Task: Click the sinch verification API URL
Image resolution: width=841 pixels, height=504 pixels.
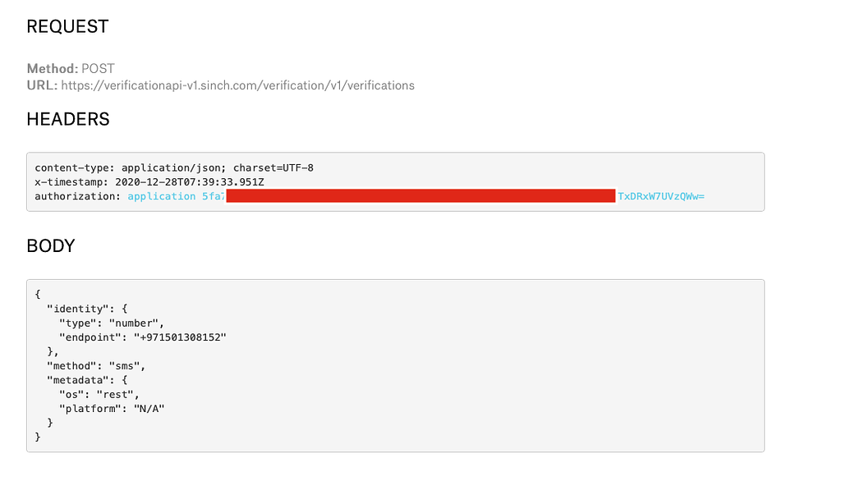Action: [x=237, y=86]
